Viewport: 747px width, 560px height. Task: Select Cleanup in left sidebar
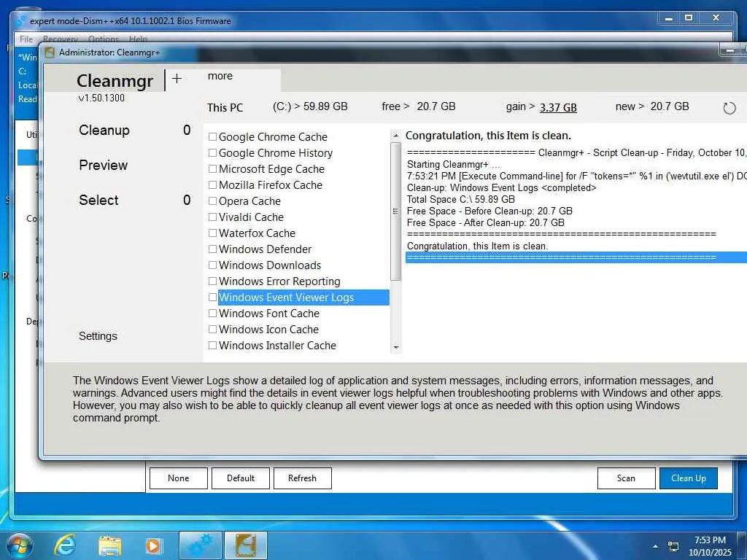point(104,130)
